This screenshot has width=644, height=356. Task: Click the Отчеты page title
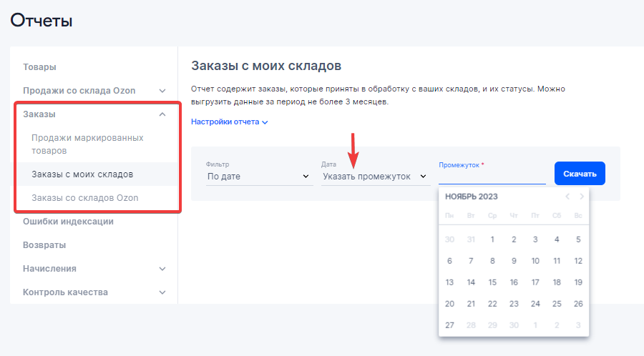pyautogui.click(x=42, y=21)
